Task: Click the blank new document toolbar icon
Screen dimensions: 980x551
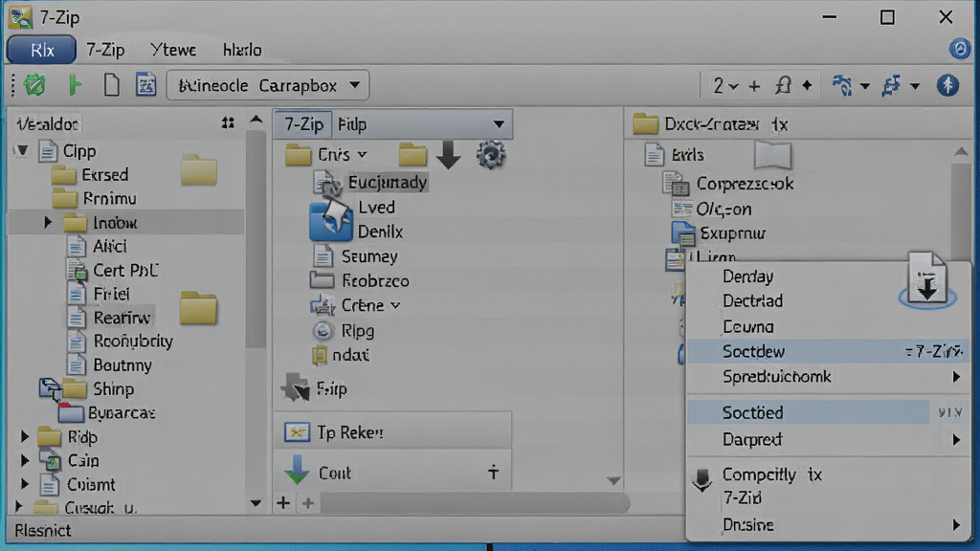Action: 111,85
